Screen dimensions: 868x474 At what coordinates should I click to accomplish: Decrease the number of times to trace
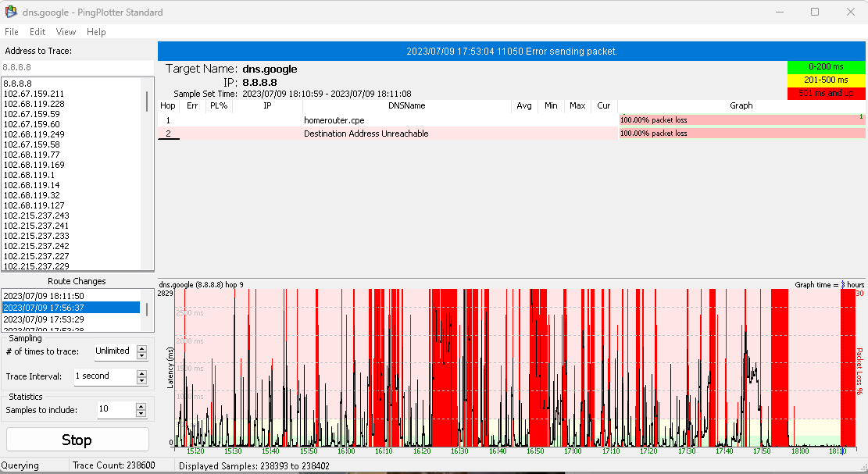[141, 355]
